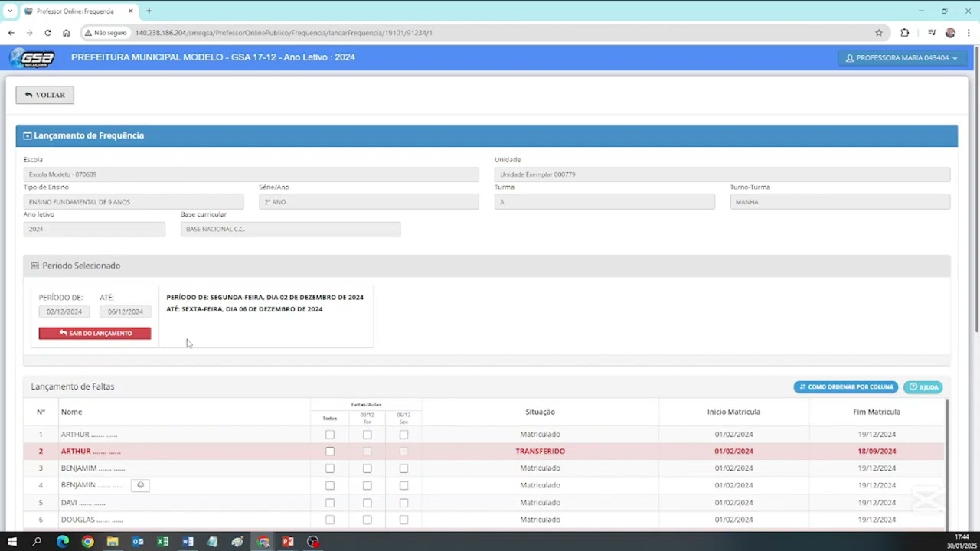Check 06/12 absence for ARTHUR row 1
Viewport: 980px width, 551px height.
coord(403,435)
